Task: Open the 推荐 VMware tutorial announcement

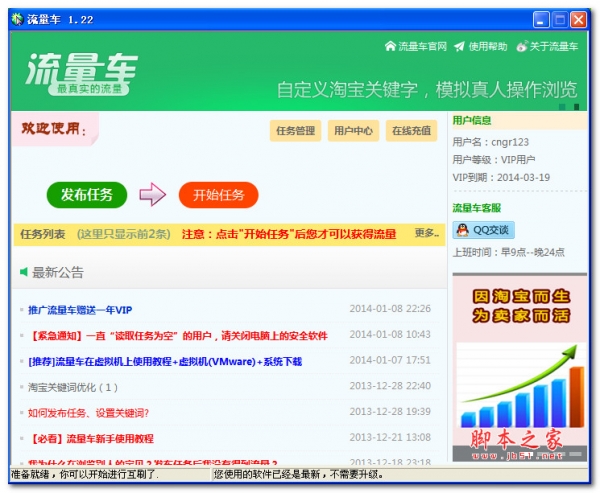Action: pos(165,361)
